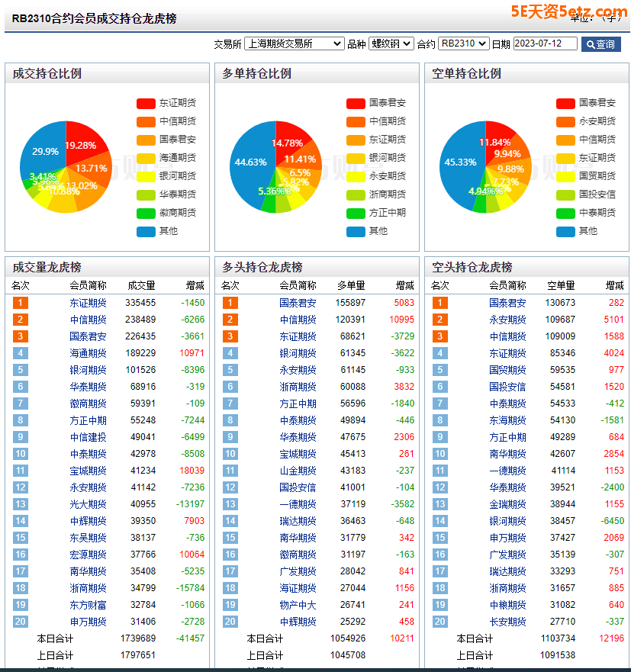The height and width of the screenshot is (672, 631).
Task: Expand the 品种 dropdown showing 螺纹钢
Action: pos(391,44)
